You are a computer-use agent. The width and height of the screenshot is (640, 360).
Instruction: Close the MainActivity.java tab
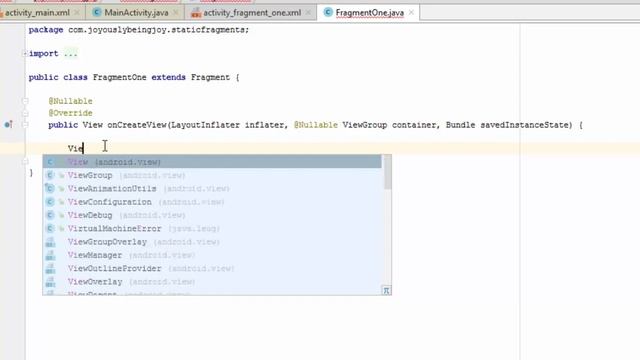click(176, 13)
